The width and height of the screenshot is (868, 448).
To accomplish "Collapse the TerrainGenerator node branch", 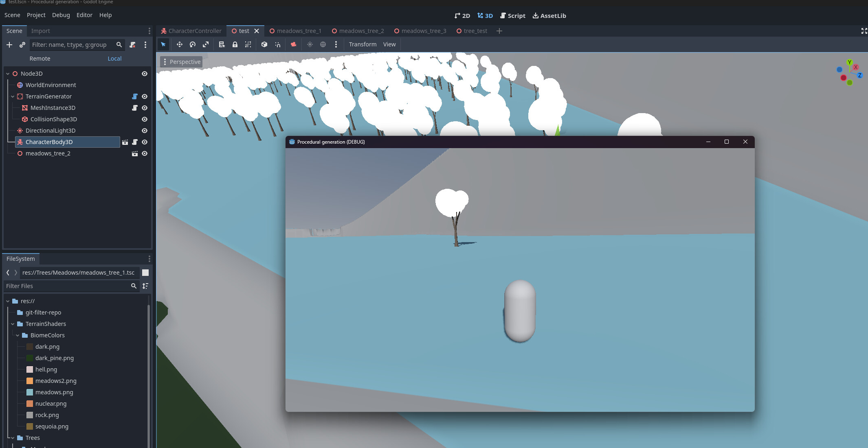I will [13, 96].
